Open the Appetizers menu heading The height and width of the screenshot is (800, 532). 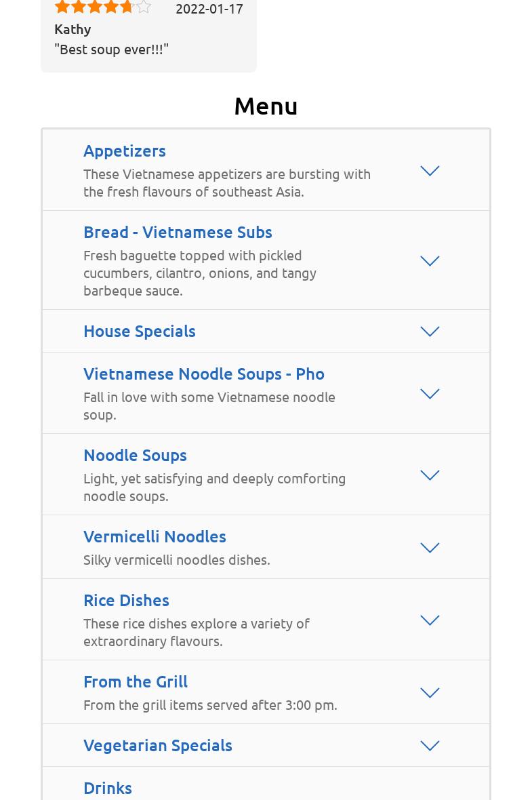point(125,151)
